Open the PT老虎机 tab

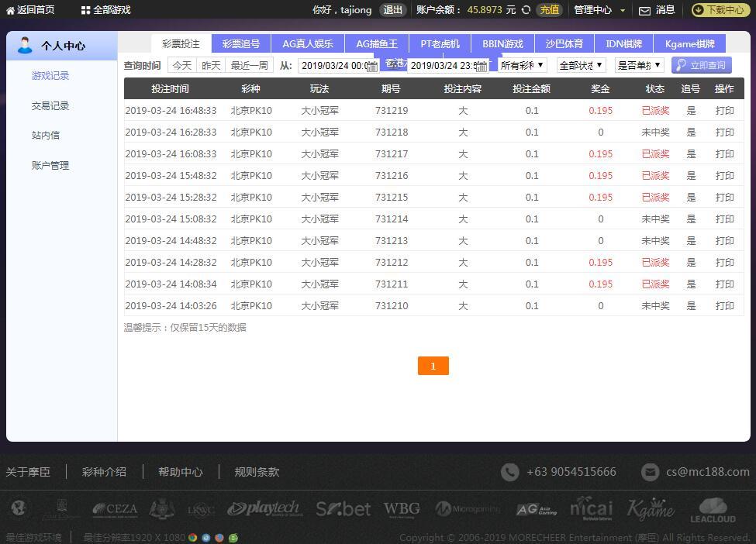[x=440, y=44]
